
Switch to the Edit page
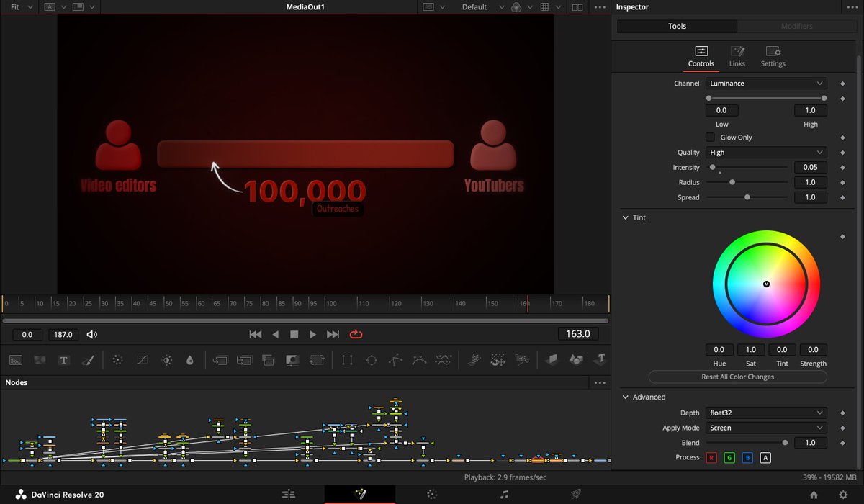coord(289,495)
